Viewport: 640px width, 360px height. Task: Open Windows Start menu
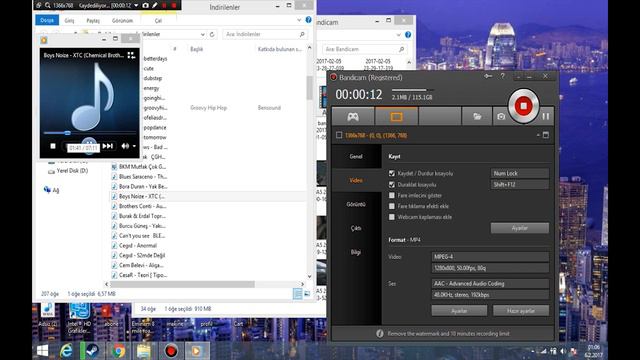42,351
